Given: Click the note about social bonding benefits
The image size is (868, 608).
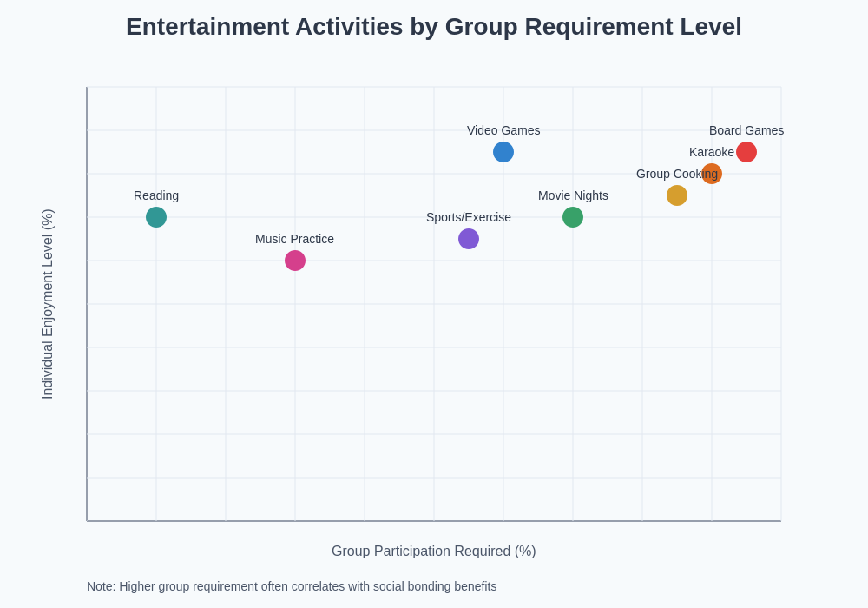Looking at the screenshot, I should (x=292, y=586).
